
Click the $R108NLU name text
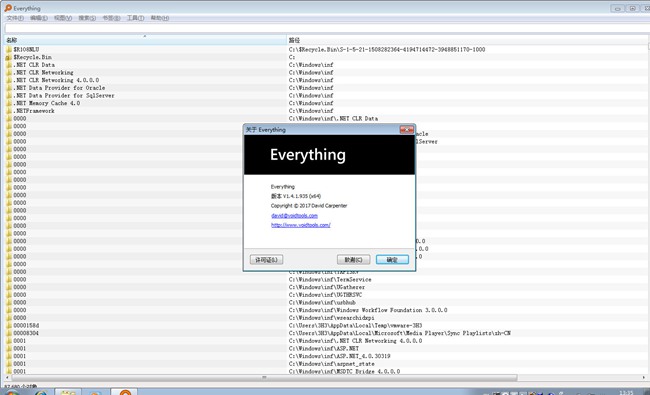[26, 49]
